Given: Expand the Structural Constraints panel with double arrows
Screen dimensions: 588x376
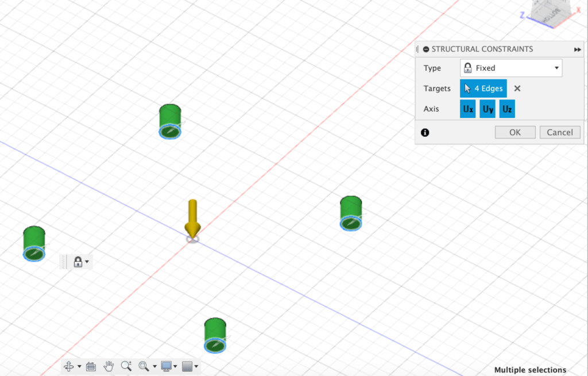Looking at the screenshot, I should tap(577, 49).
